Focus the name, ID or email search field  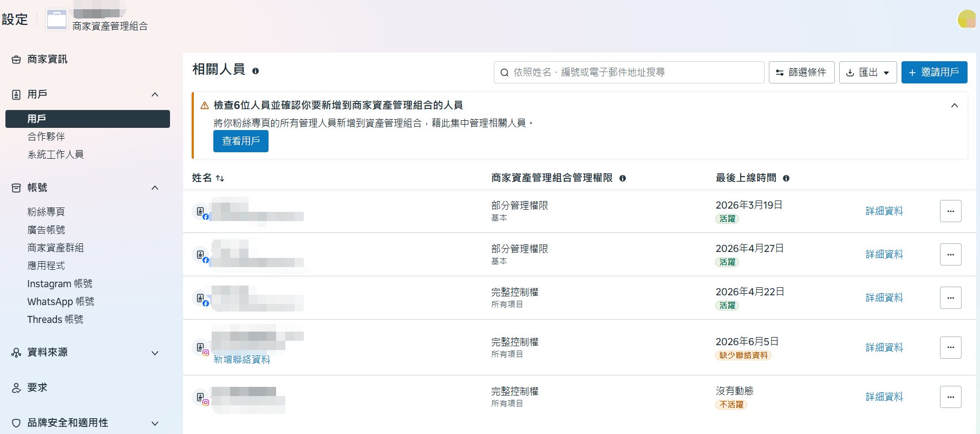point(629,72)
